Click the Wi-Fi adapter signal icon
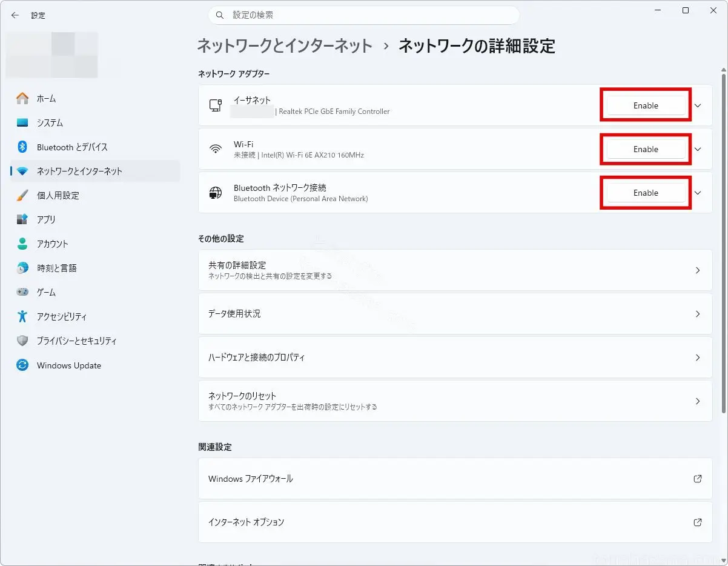This screenshot has height=566, width=728. coord(215,149)
